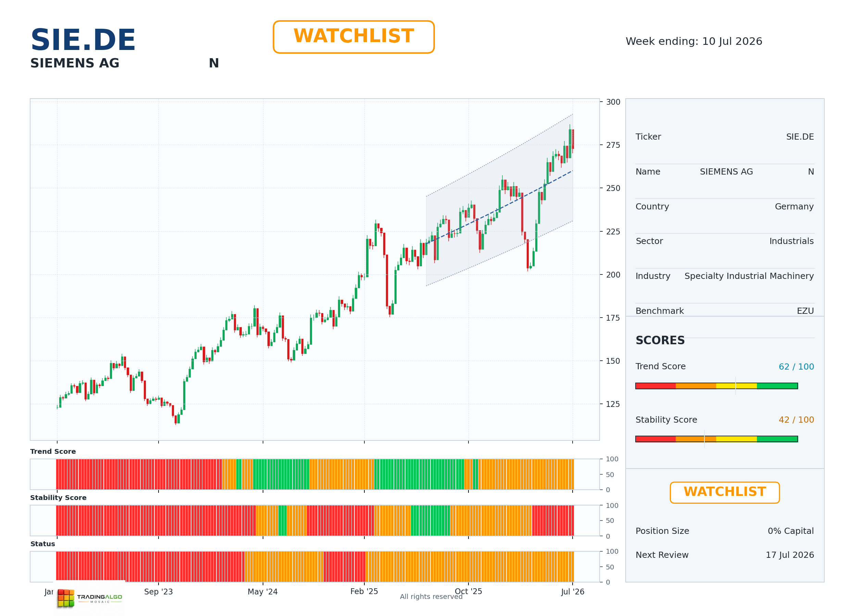This screenshot has width=863, height=616.
Task: Click the 175 price axis label
Action: tap(613, 318)
